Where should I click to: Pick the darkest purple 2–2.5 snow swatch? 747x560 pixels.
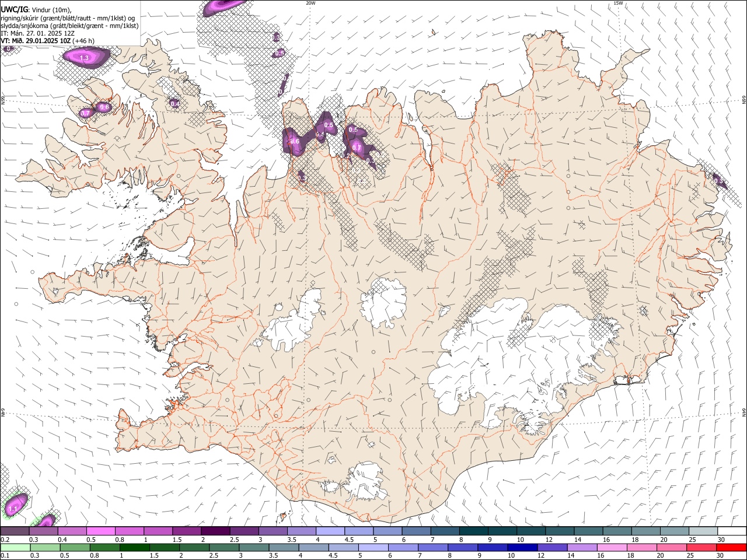215,531
